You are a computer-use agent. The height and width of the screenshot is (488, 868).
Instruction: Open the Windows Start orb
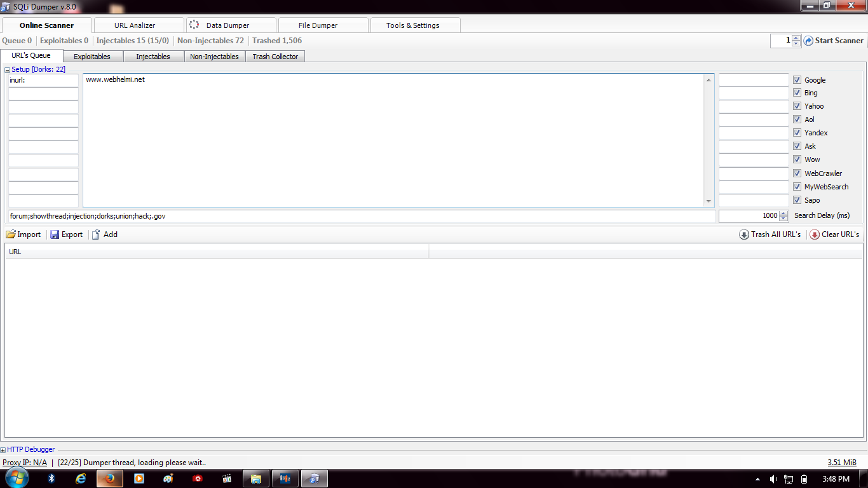coord(17,478)
